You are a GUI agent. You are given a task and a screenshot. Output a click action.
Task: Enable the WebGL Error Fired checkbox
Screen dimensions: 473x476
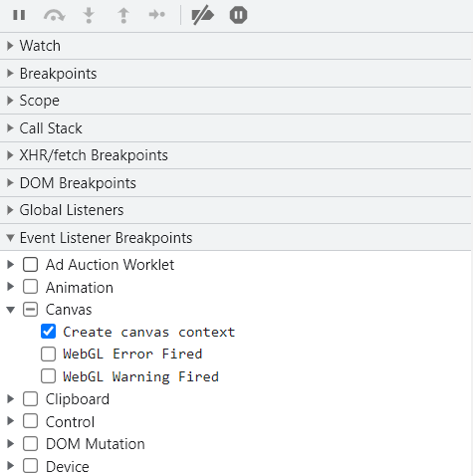pos(49,354)
